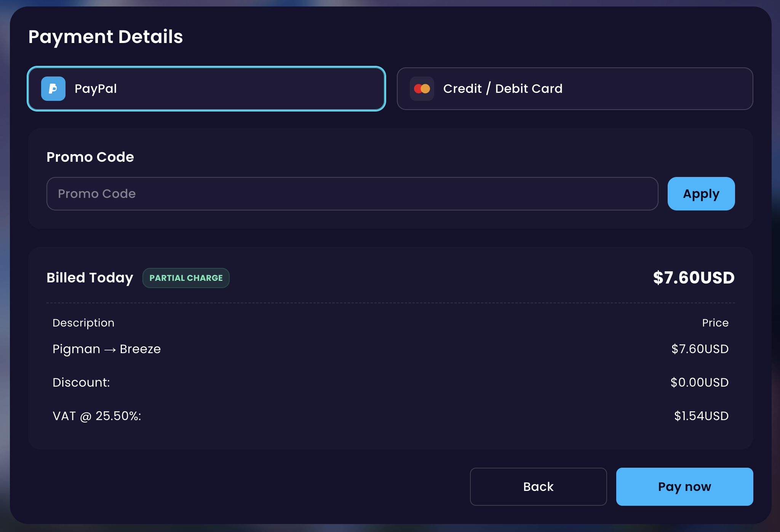This screenshot has width=780, height=532.
Task: Click the Payment Details title
Action: [x=105, y=37]
